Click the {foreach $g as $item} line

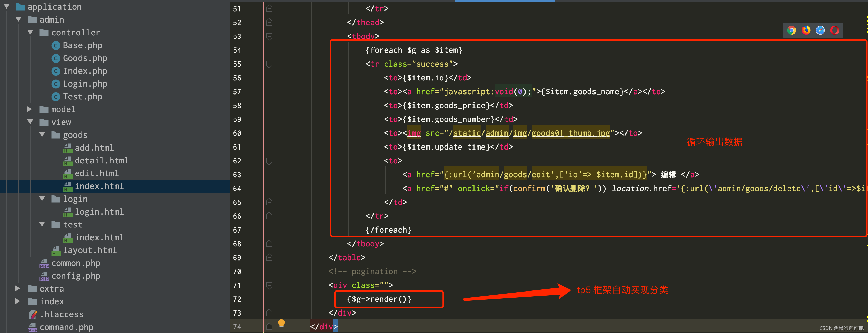click(x=414, y=50)
